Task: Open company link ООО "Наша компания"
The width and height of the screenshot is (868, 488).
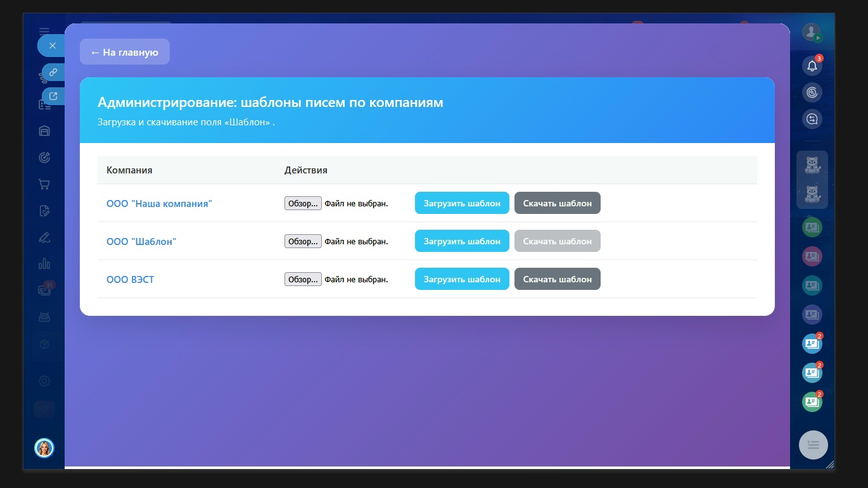Action: [x=159, y=204]
